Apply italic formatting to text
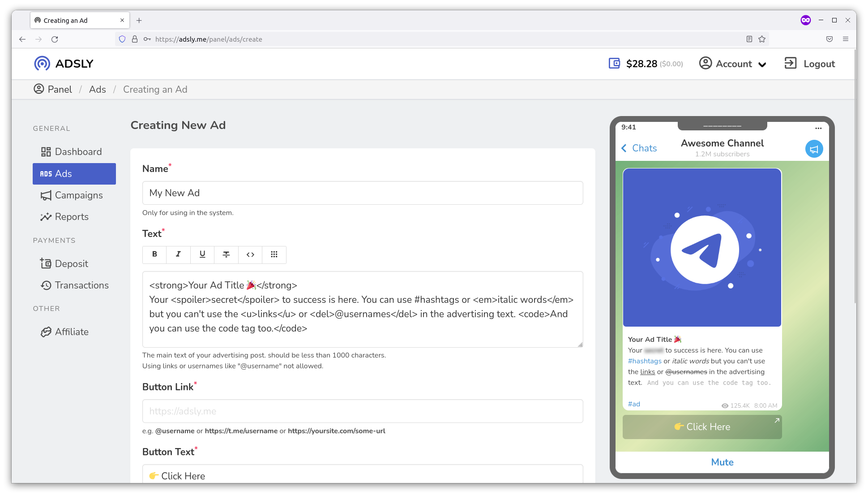This screenshot has width=868, height=496. point(178,254)
